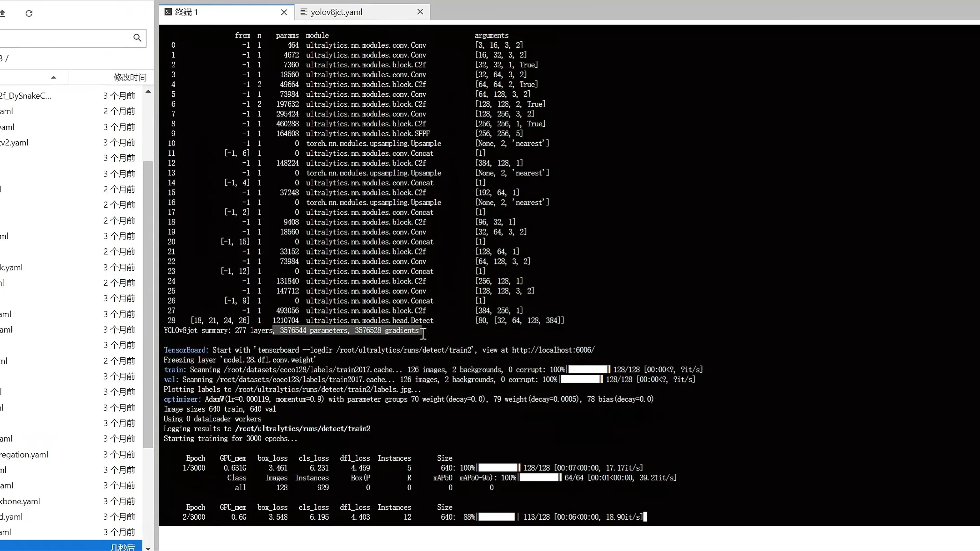Image resolution: width=980 pixels, height=551 pixels.
Task: Sort by 修改时间 column header
Action: [130, 77]
